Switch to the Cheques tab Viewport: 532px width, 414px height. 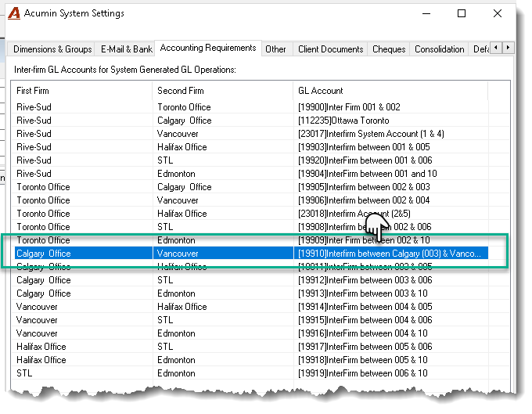[389, 49]
